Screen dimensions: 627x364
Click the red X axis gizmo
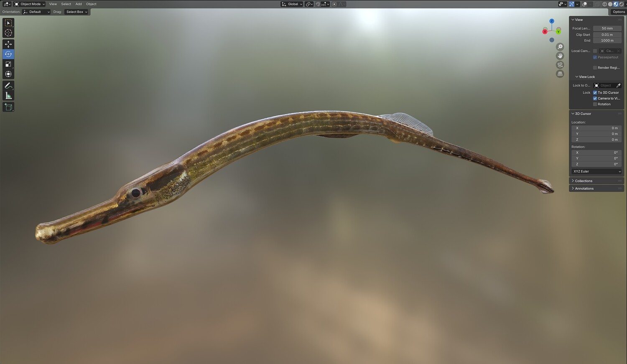[x=545, y=31]
